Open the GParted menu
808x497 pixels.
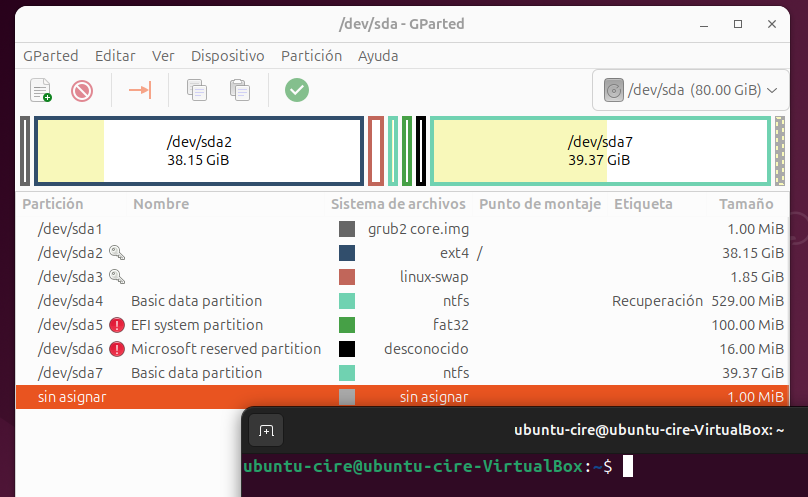50,56
